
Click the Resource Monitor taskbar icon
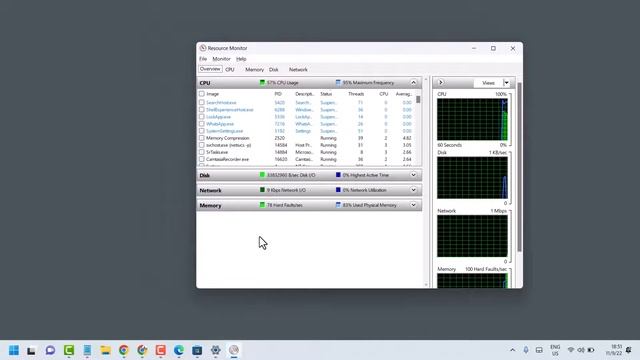234,350
